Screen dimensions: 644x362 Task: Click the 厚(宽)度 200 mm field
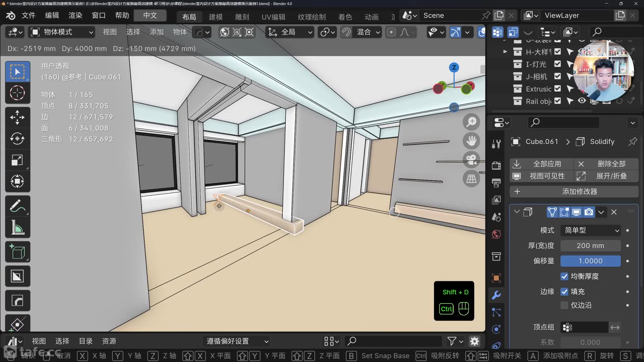(590, 246)
